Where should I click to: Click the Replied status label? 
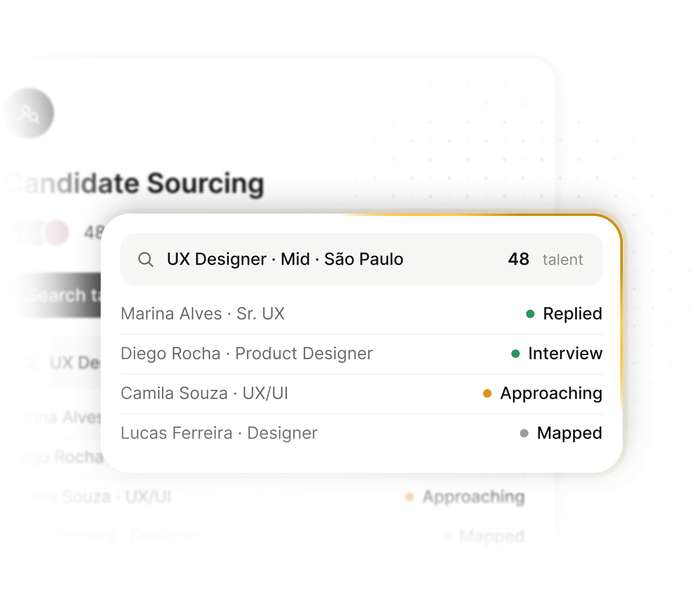tap(572, 314)
